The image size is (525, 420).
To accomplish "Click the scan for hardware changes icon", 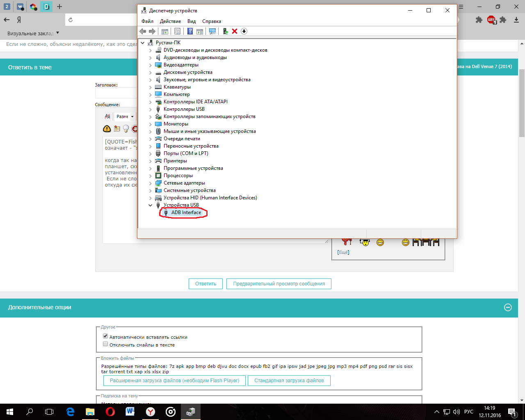I will [212, 31].
